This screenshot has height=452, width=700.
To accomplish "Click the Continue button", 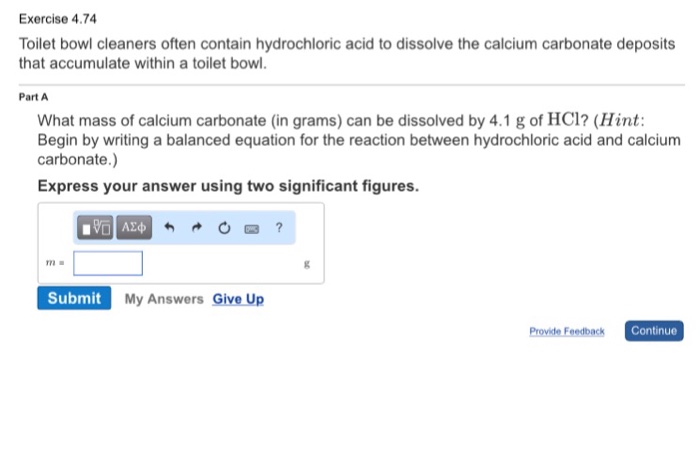I will [654, 331].
